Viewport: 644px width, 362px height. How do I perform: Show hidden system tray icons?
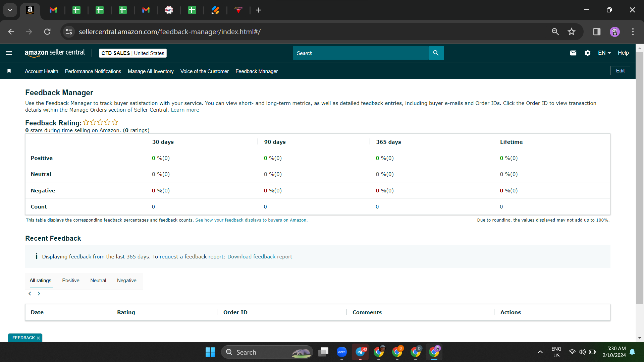click(540, 352)
